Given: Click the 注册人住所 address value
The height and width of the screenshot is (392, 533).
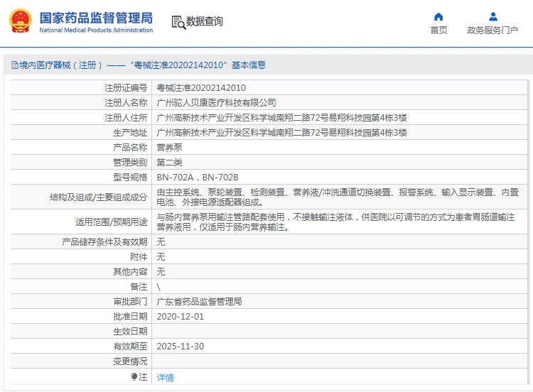Looking at the screenshot, I should tap(281, 118).
